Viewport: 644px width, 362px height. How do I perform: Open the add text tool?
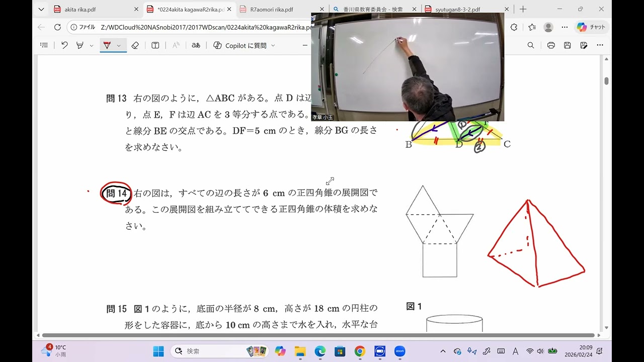tap(155, 45)
